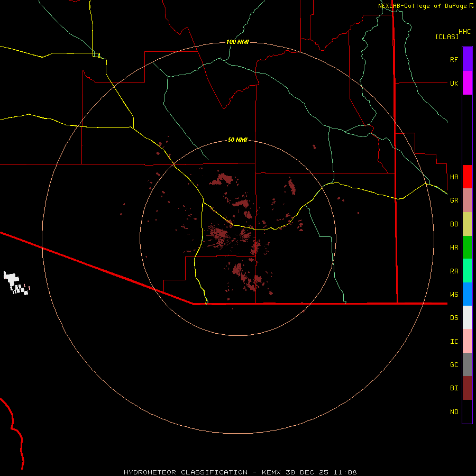The width and height of the screenshot is (476, 476).
Task: Select the BI biological brown swatch
Action: [x=467, y=388]
